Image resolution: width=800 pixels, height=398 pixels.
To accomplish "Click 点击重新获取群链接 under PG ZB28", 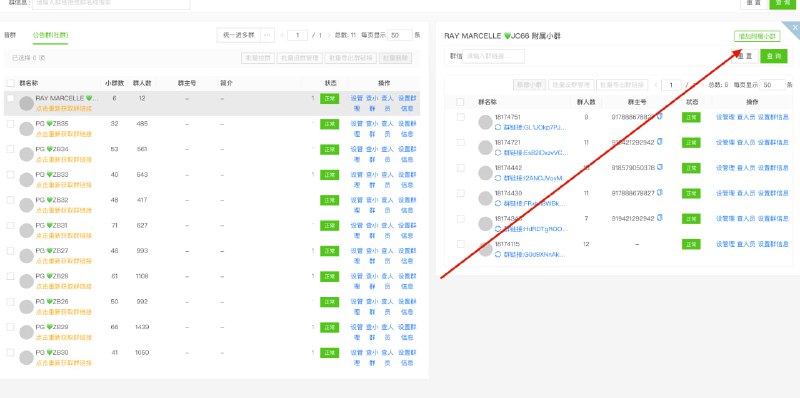I will 64,287.
